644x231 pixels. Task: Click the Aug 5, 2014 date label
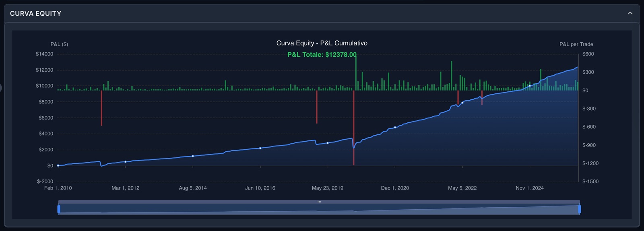tap(193, 188)
